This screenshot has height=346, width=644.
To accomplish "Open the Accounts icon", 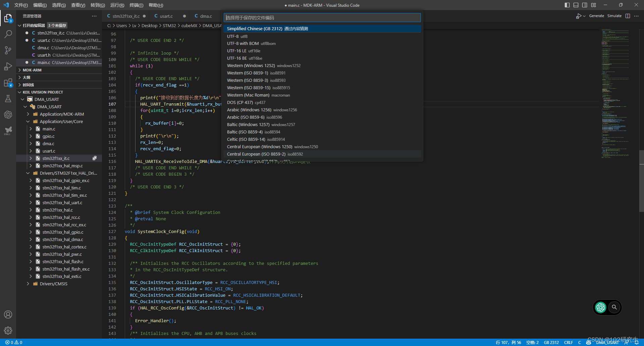I will pyautogui.click(x=8, y=314).
